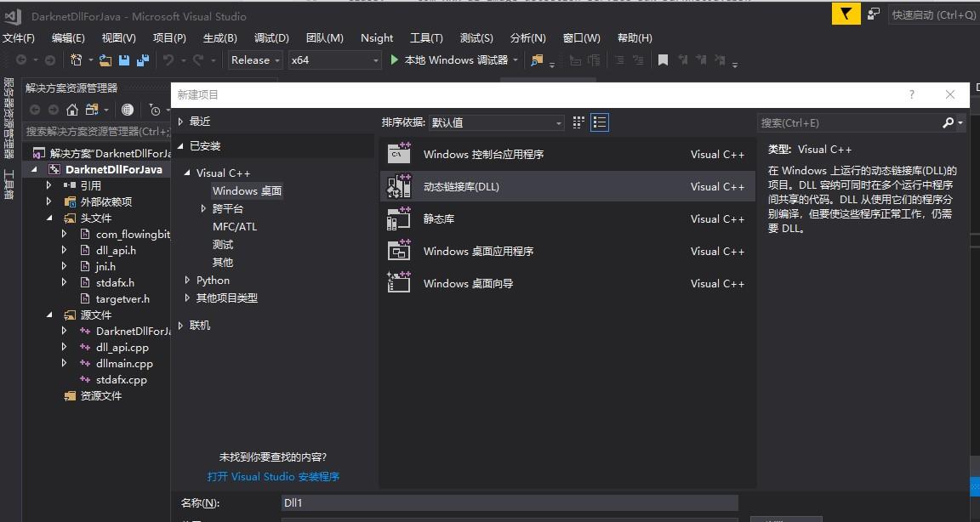Open the 文件(F) menu
Screen dimensions: 980x522
click(19, 38)
